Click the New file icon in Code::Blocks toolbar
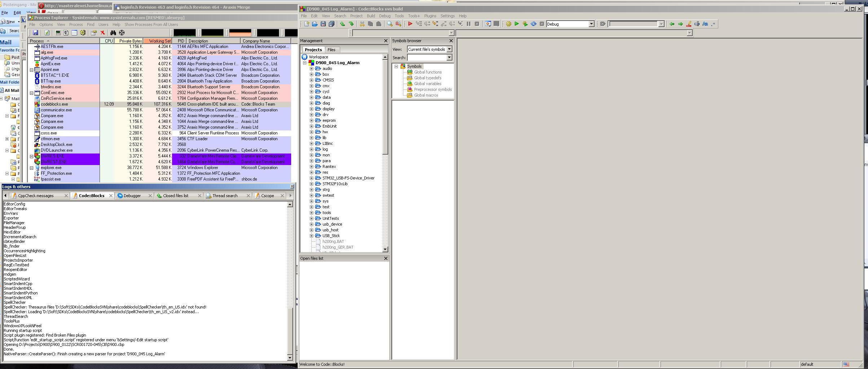This screenshot has width=868, height=369. [x=306, y=24]
